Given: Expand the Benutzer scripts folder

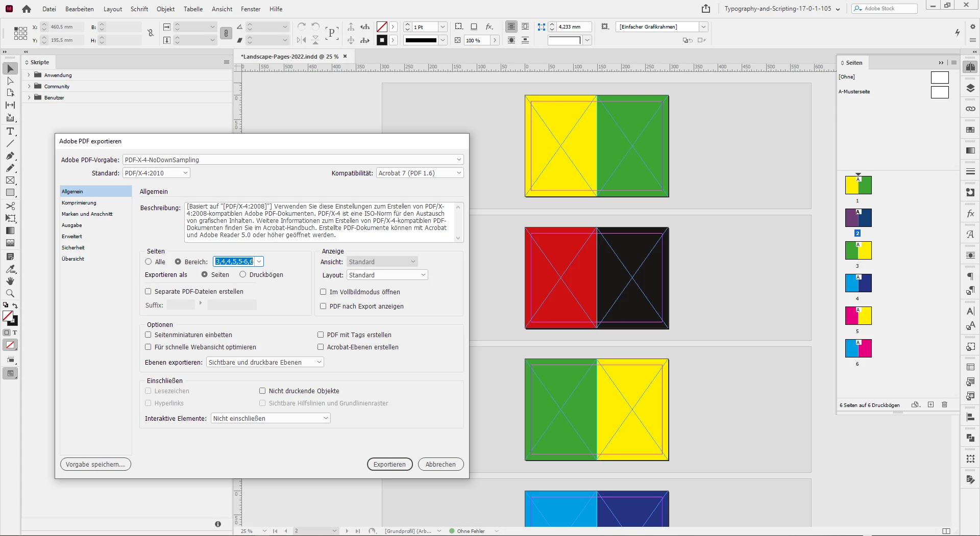Looking at the screenshot, I should 29,97.
